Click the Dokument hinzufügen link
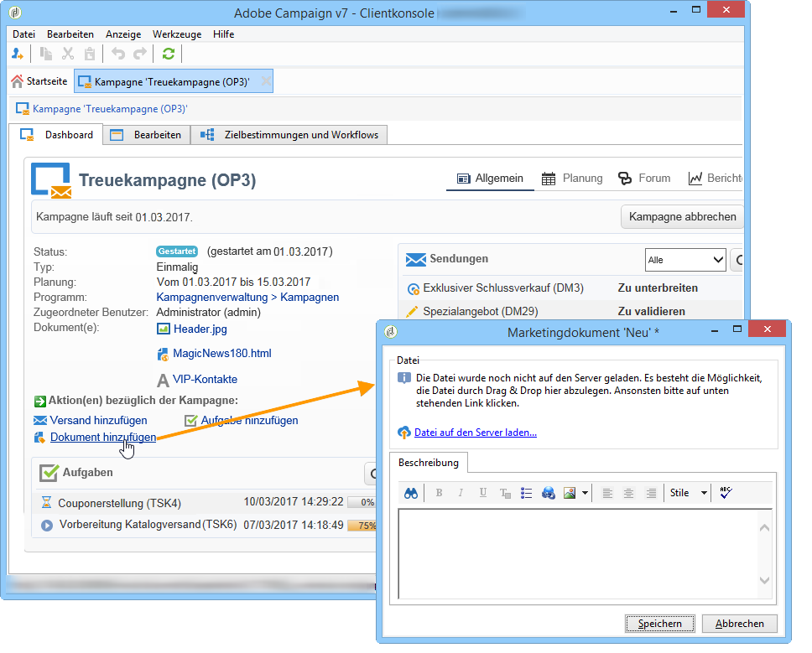 click(x=103, y=438)
